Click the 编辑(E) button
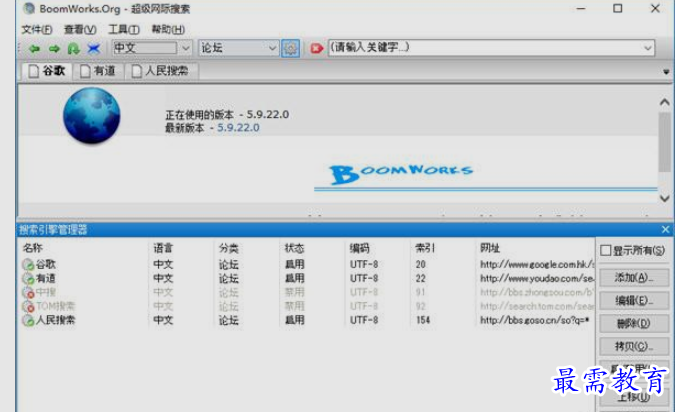The height and width of the screenshot is (412, 675). 634,300
